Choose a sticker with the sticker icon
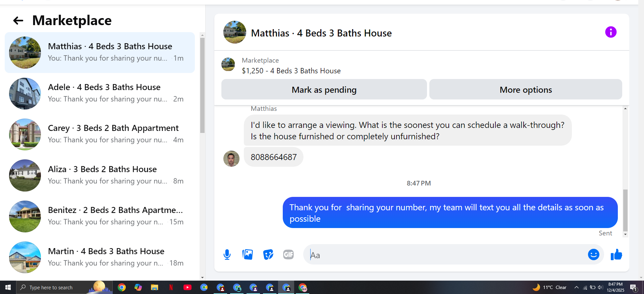 (268, 255)
